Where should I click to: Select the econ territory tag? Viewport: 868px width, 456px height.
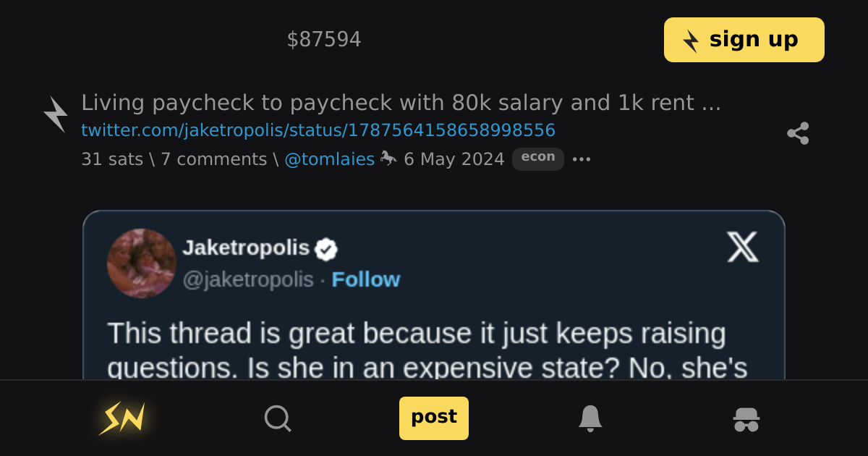(x=538, y=159)
